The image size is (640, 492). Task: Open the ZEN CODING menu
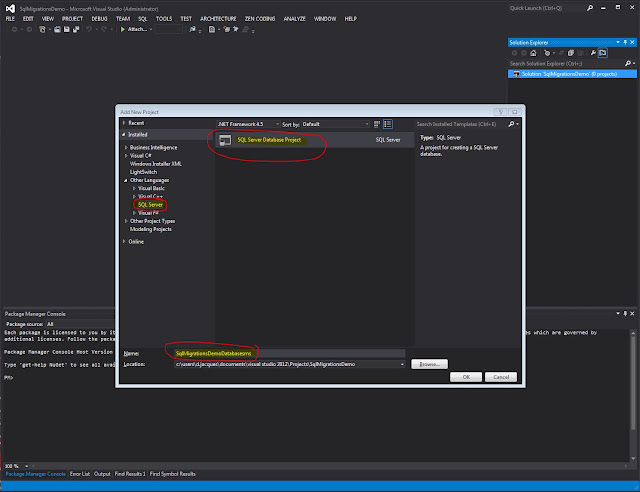[260, 19]
